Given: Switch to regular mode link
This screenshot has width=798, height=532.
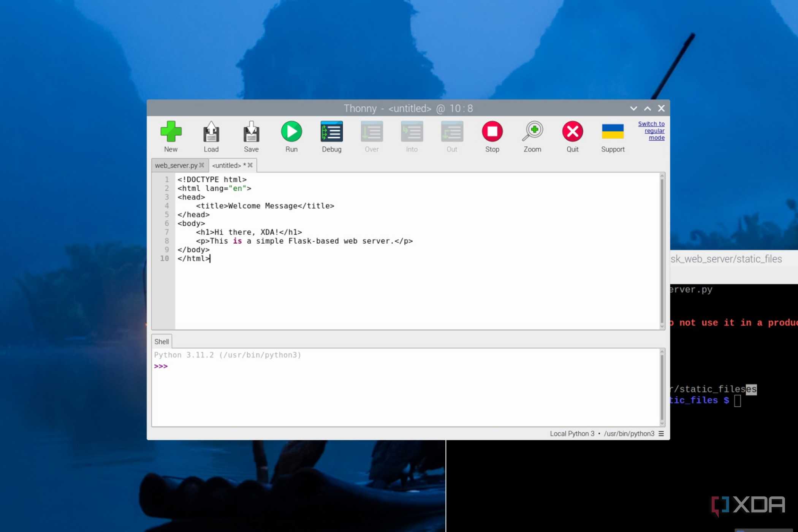Looking at the screenshot, I should tap(652, 131).
